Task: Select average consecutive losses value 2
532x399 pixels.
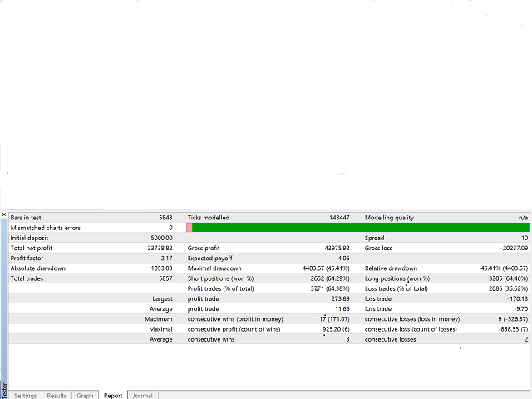Action: [x=526, y=339]
